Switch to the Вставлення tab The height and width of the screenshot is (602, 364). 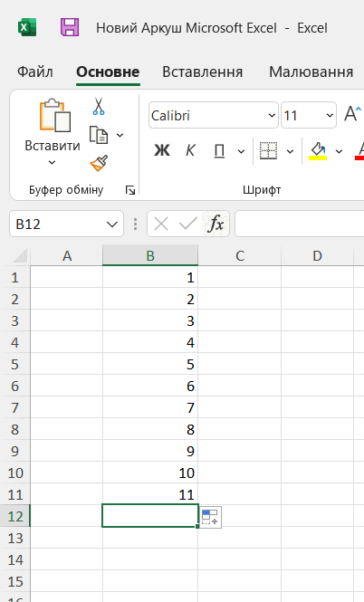click(202, 72)
